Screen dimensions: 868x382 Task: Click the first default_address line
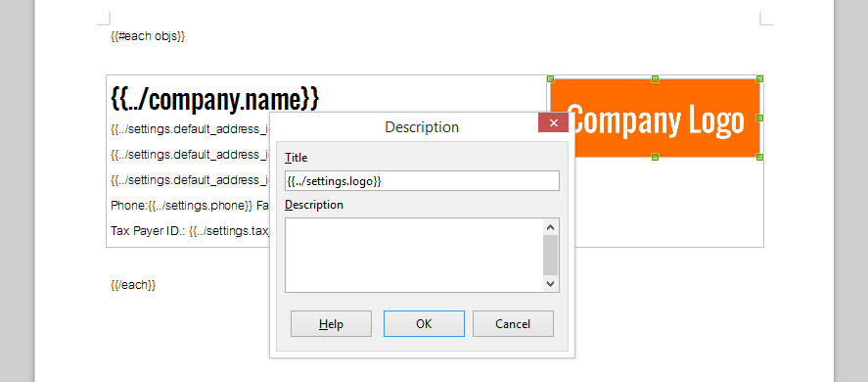(x=189, y=129)
